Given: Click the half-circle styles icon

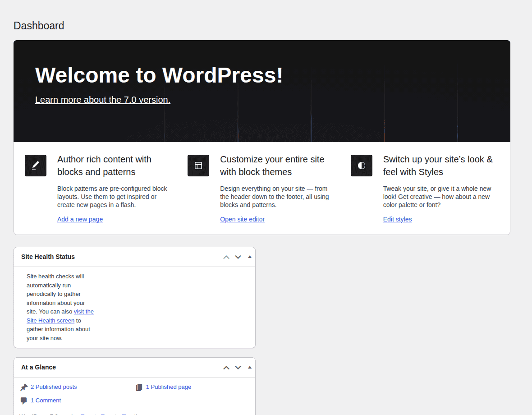Looking at the screenshot, I should coord(362,166).
